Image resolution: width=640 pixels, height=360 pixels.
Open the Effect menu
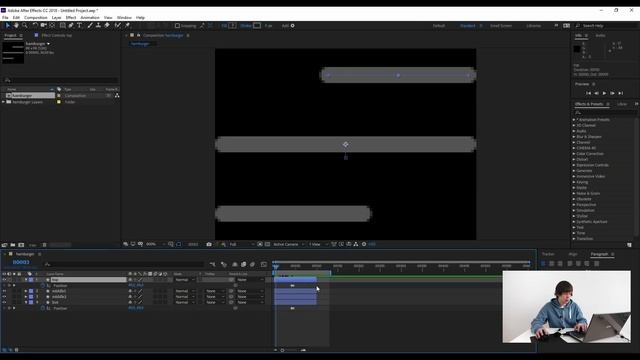[x=71, y=18]
